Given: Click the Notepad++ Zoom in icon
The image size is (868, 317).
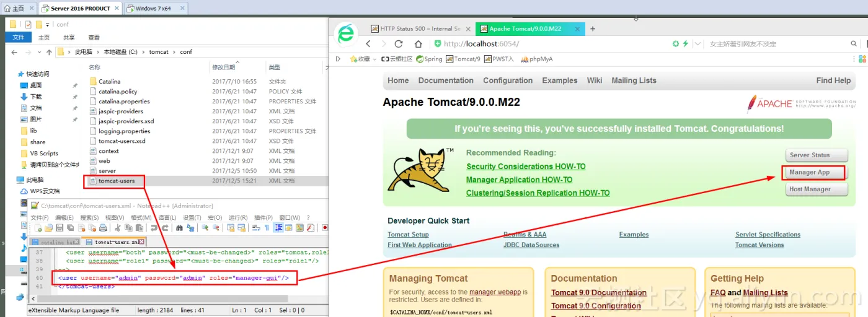Looking at the screenshot, I should (205, 228).
